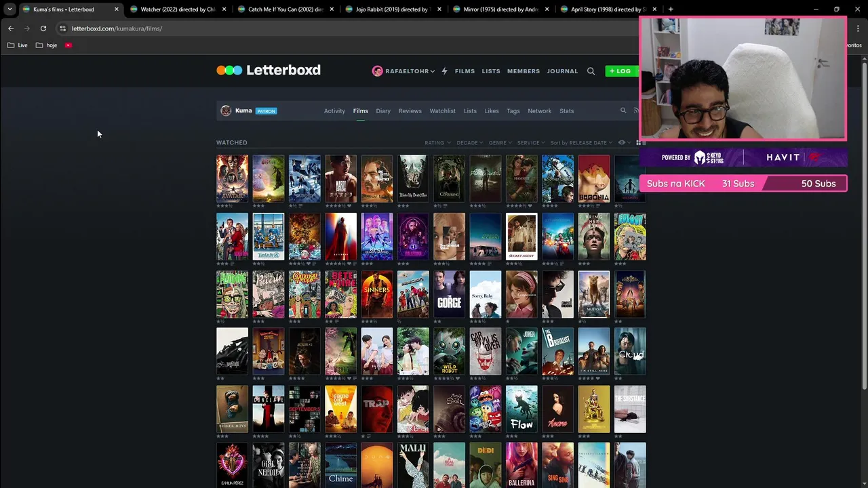Open Kuma's Lists tab

470,111
